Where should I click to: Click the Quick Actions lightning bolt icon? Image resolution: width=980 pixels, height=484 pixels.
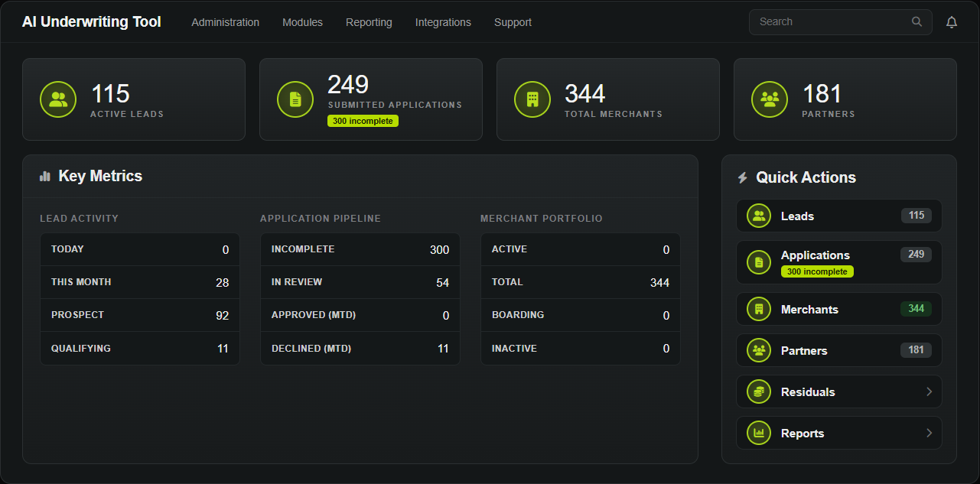point(742,177)
